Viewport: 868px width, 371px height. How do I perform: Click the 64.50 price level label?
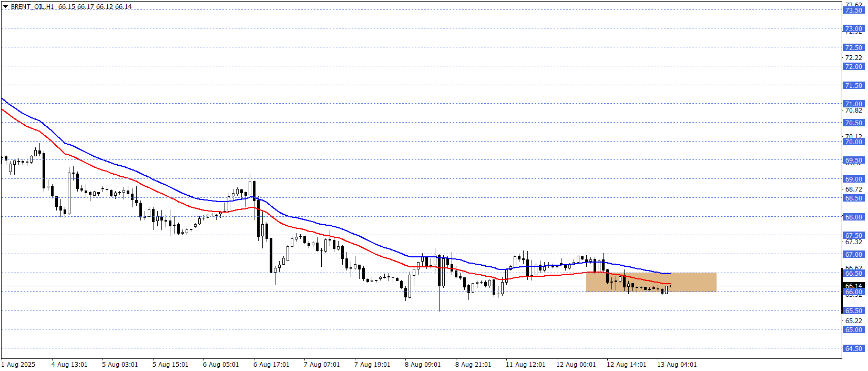853,348
